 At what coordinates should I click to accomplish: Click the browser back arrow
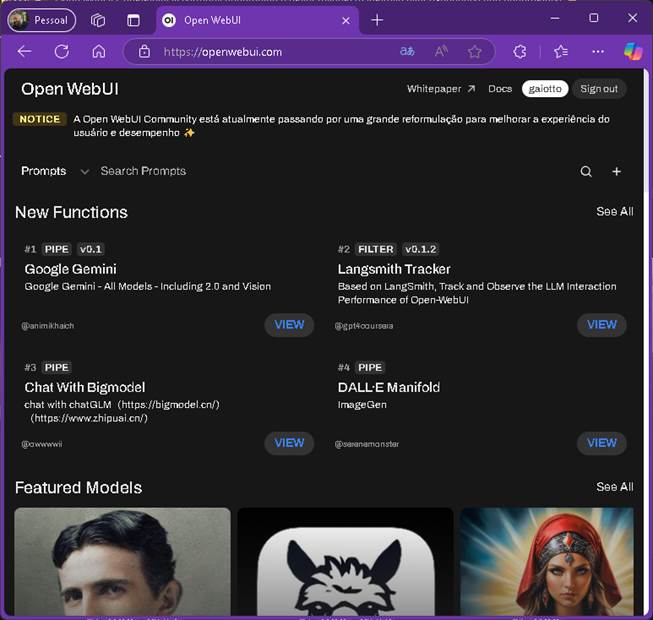tap(25, 52)
